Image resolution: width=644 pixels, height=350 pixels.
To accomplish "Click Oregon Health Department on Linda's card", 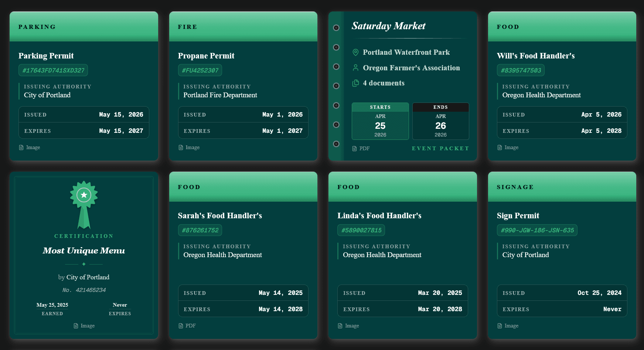I will 382,255.
